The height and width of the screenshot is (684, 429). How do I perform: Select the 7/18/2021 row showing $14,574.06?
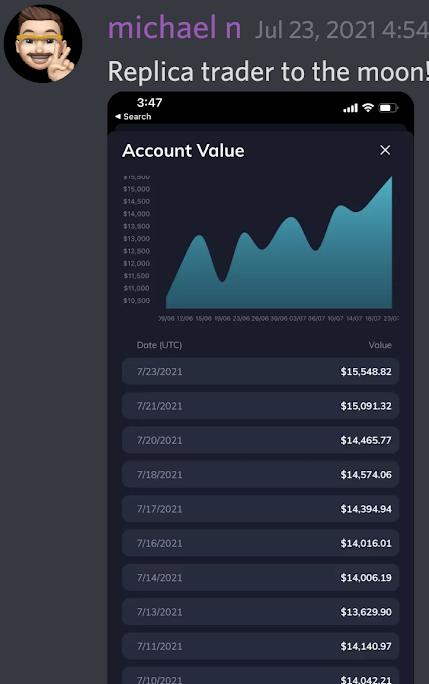tap(261, 474)
